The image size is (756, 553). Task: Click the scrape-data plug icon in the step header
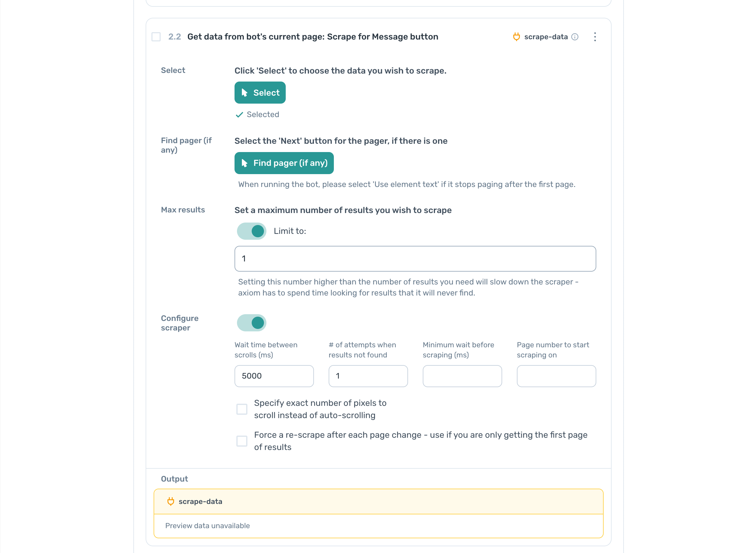click(516, 37)
